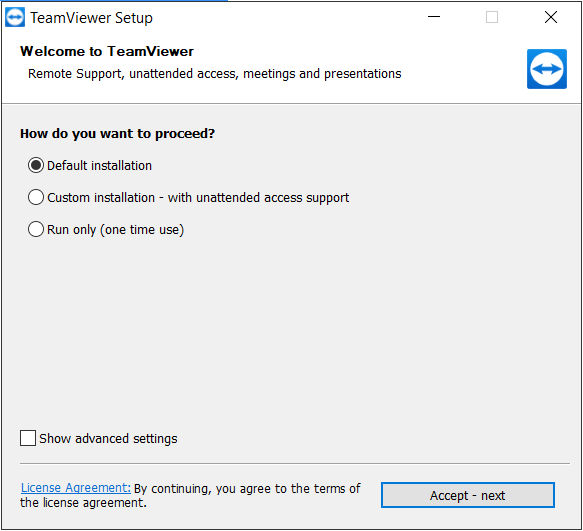The width and height of the screenshot is (583, 531).
Task: Select the Default installation radio button
Action: pyautogui.click(x=36, y=165)
